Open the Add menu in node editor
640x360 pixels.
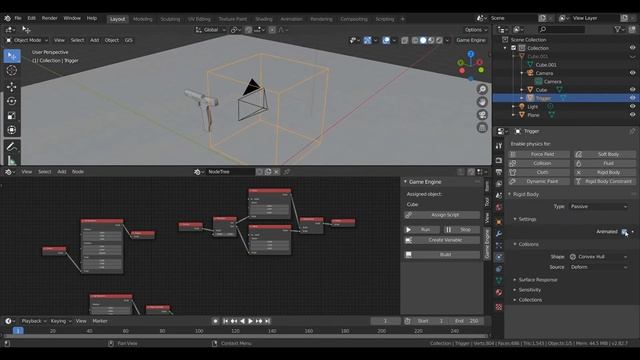62,172
